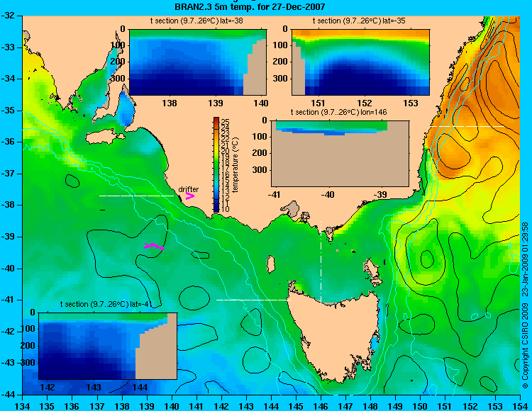Click the 't section (9.7..26°C) lon=146' heading
Image resolution: width=532 pixels, height=411 pixels.
pos(338,112)
